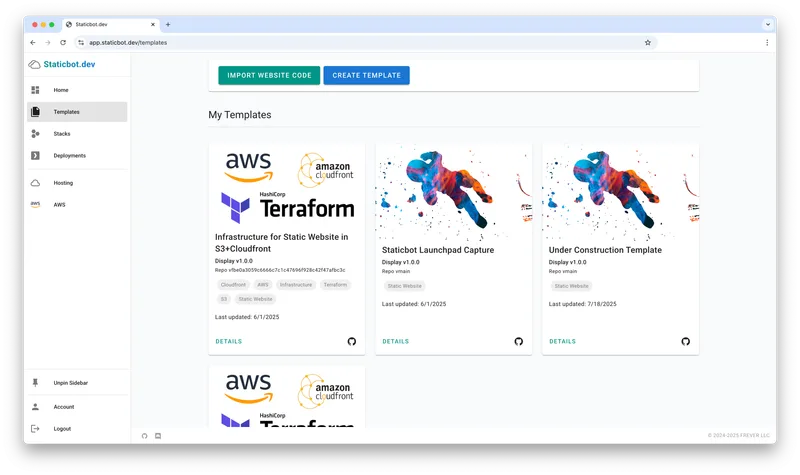Open GitHub repo of Under Construction Template card
Viewport: 800px width, 475px height.
685,341
